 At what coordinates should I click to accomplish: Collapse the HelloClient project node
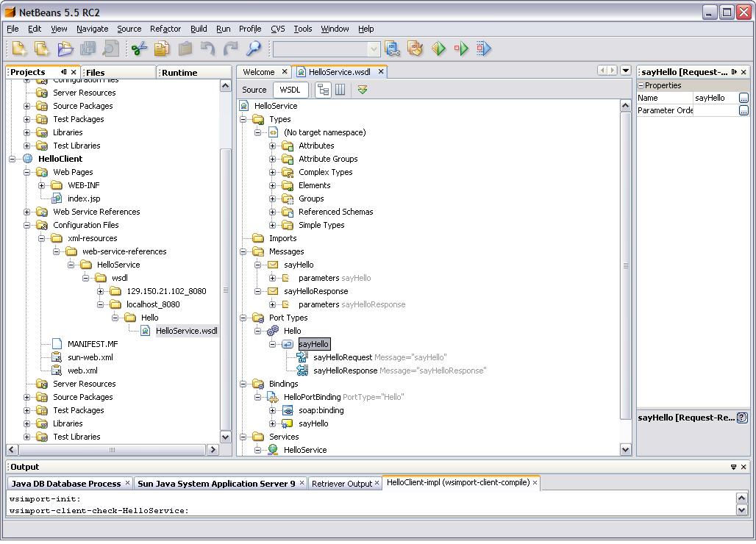click(13, 159)
